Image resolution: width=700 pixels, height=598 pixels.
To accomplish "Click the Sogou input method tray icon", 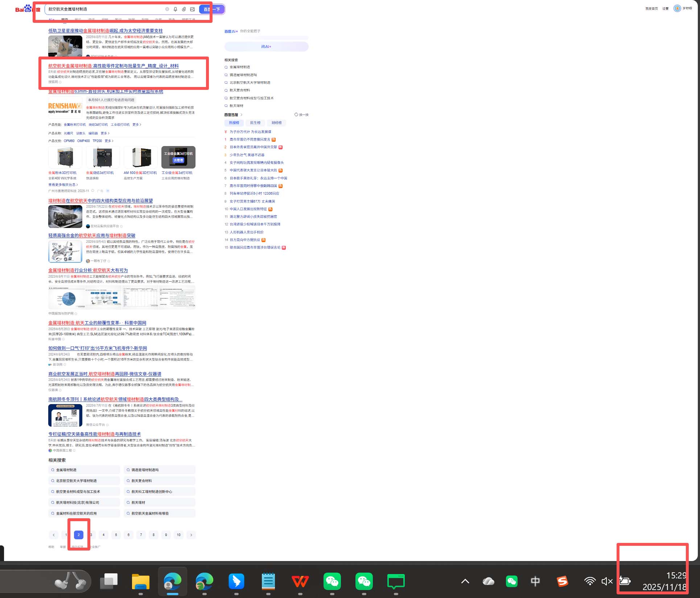I will coord(562,581).
